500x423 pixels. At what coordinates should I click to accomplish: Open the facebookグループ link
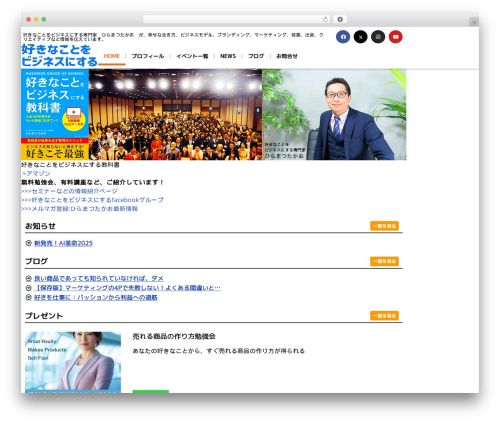tap(92, 200)
